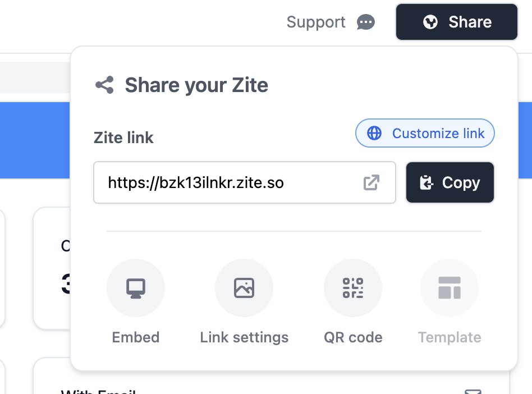This screenshot has height=394, width=532.
Task: Show the QR code icon option
Action: [353, 288]
